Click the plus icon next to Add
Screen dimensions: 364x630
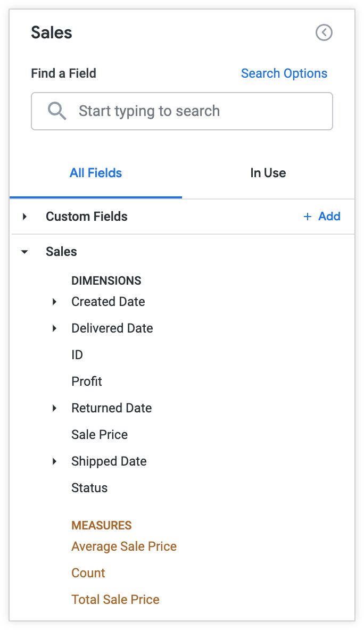(x=307, y=216)
